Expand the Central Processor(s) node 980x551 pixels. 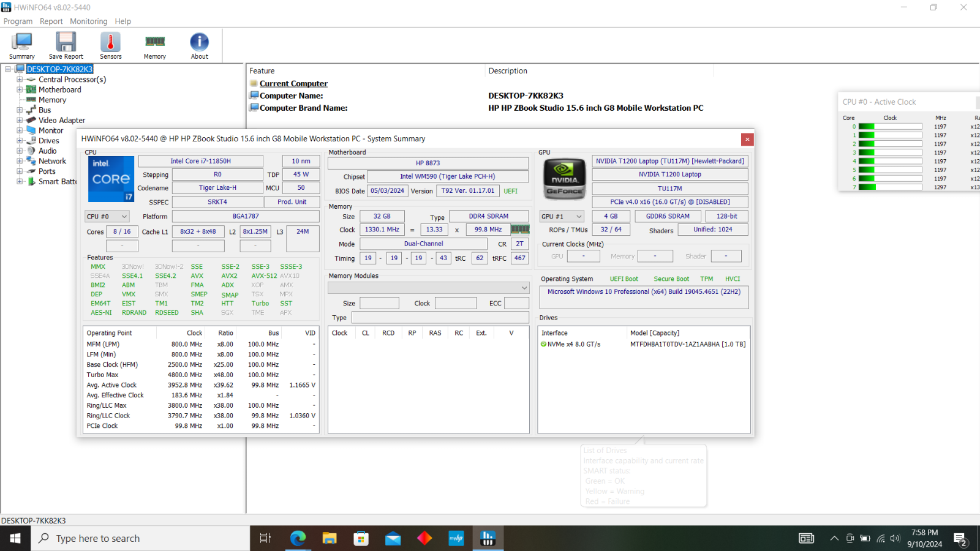click(x=20, y=80)
